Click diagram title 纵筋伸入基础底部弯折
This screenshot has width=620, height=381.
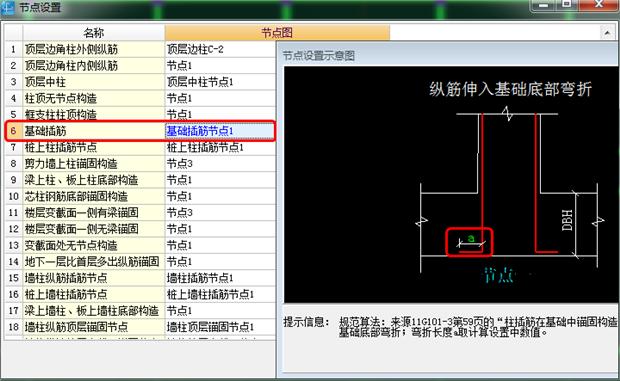510,89
